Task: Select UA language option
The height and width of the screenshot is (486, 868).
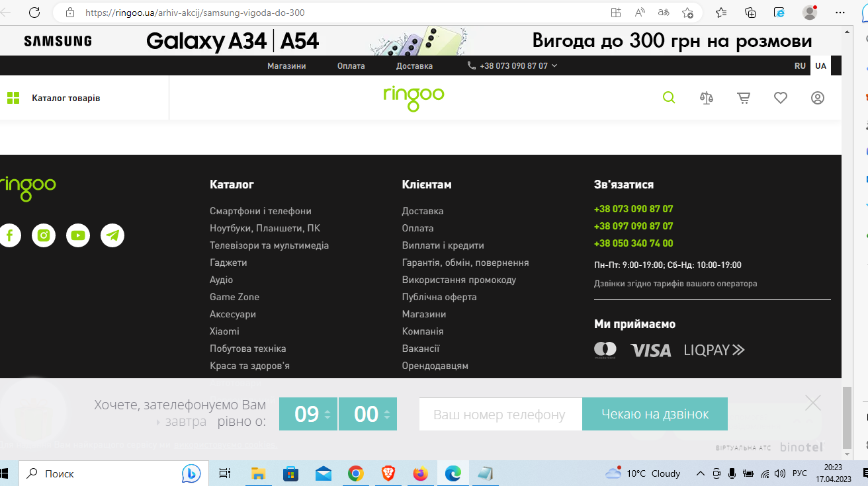Action: click(x=820, y=66)
